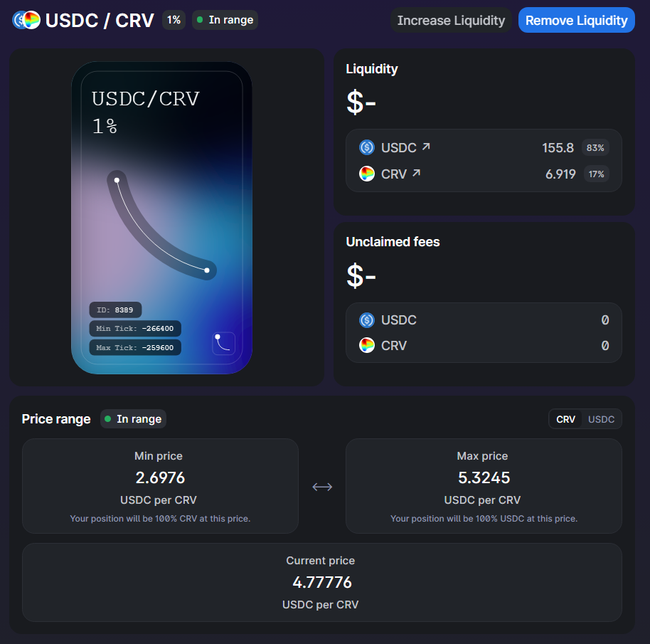Click Increase Liquidity button
The width and height of the screenshot is (650, 644).
[x=451, y=21]
